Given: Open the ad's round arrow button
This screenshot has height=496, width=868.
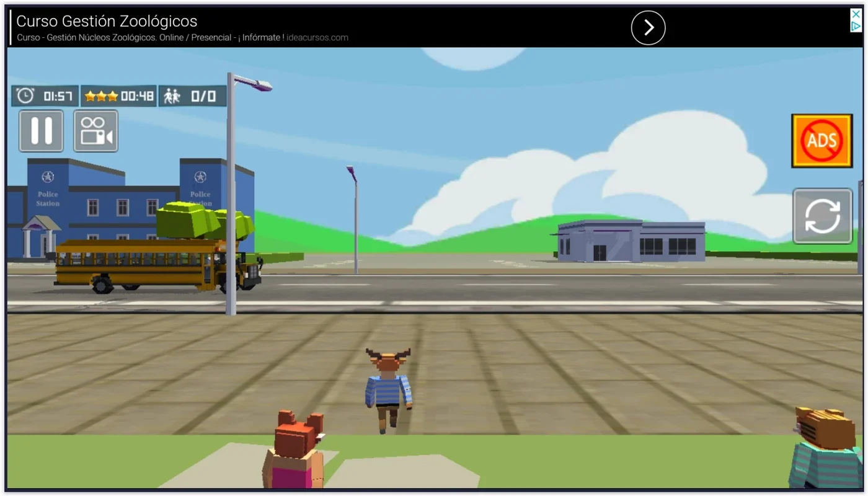Looking at the screenshot, I should pyautogui.click(x=648, y=28).
